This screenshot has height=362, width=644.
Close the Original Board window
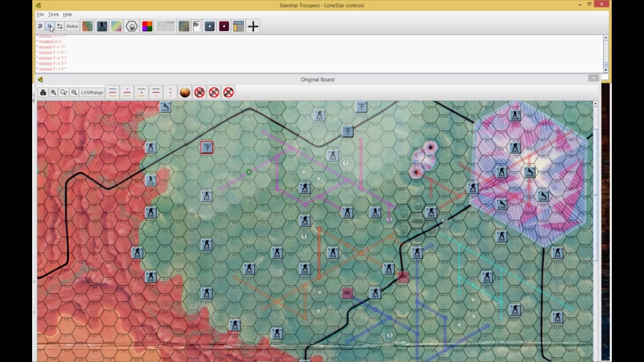tap(594, 78)
